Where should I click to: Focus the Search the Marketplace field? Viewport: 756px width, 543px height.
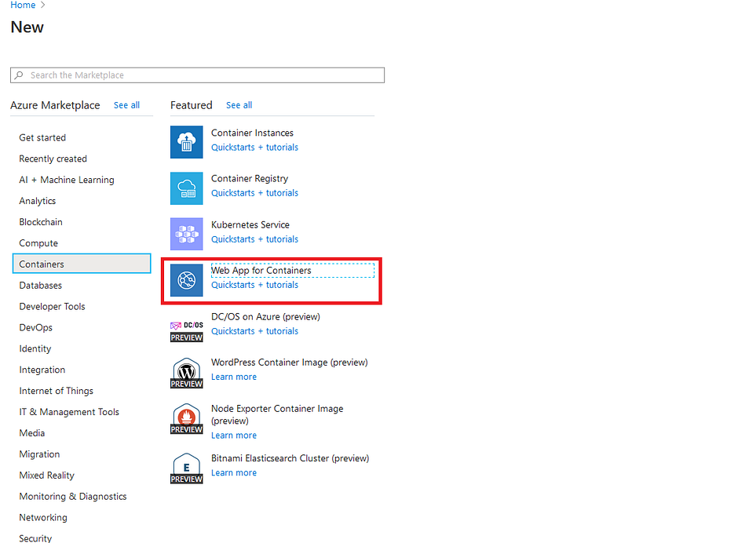197,75
